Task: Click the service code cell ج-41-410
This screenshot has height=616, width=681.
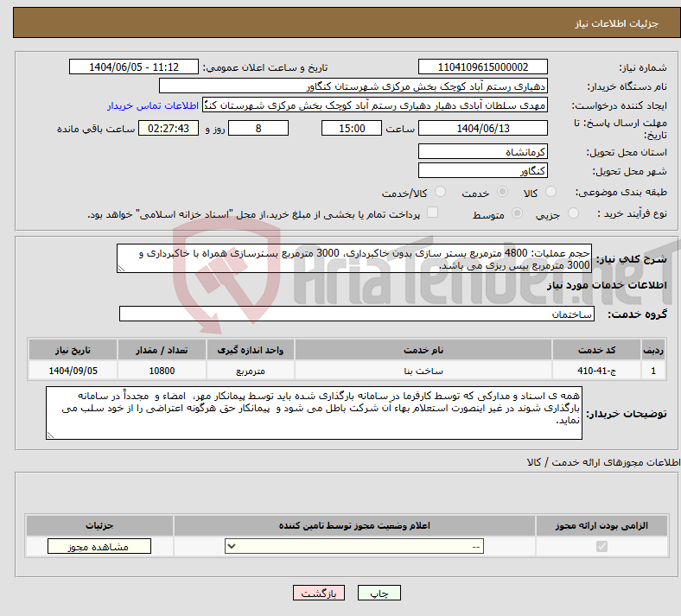Action: click(597, 371)
